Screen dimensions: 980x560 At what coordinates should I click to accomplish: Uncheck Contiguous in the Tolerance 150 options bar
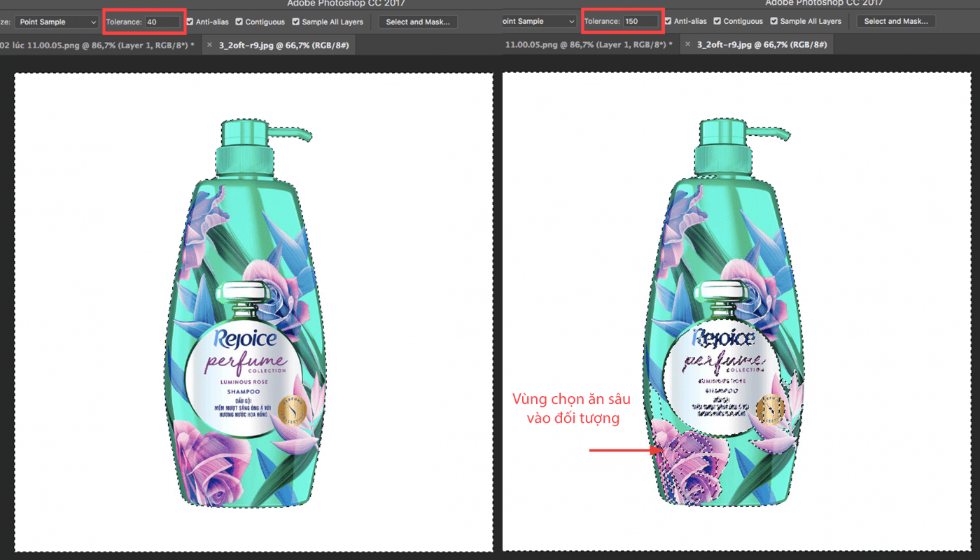pos(717,21)
